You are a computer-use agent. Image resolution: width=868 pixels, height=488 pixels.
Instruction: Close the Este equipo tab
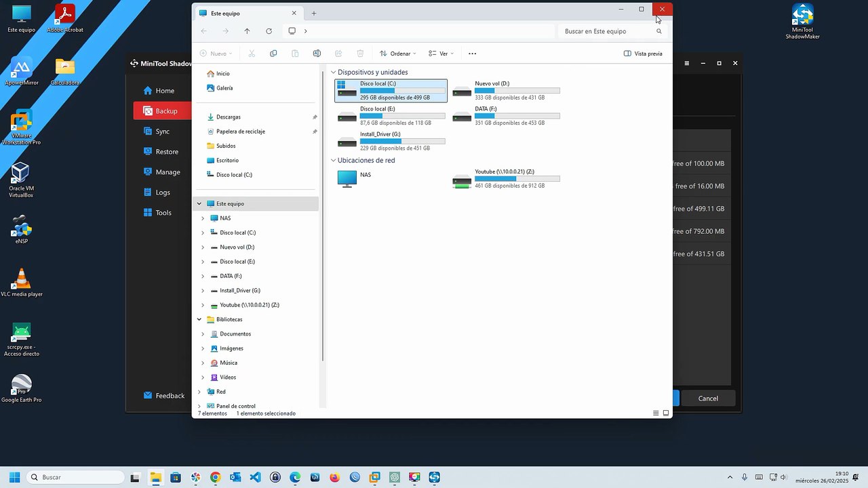tap(294, 13)
